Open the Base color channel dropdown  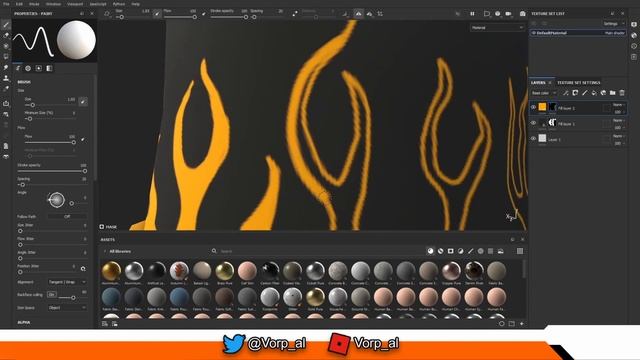coord(543,93)
